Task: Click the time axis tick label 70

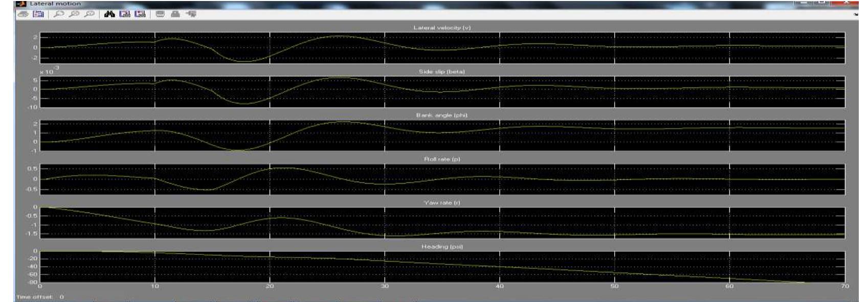Action: (845, 286)
